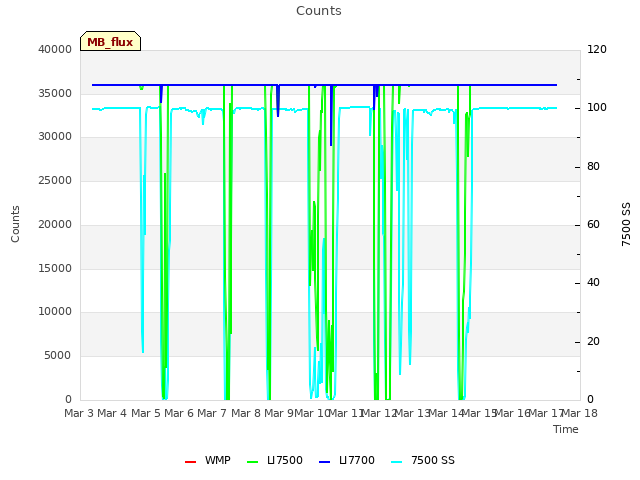Click the 80 right axis value
The height and width of the screenshot is (480, 640).
[593, 167]
